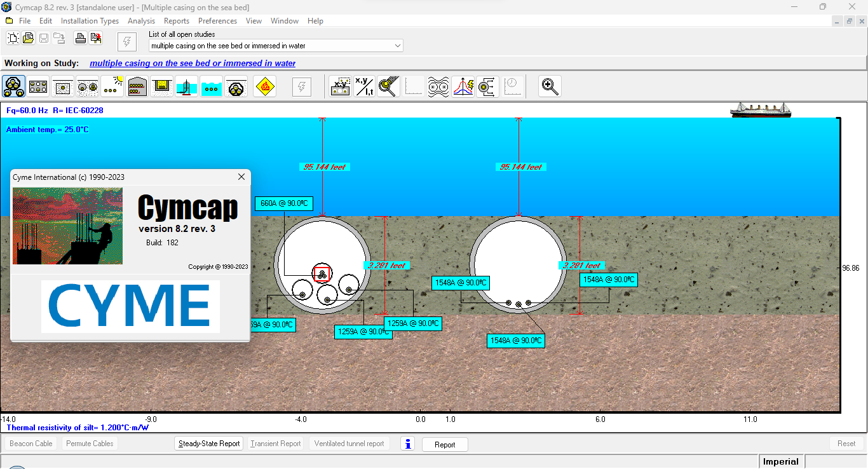868x469 pixels.
Task: Click the red and blue curves with lightning icon
Action: click(x=463, y=86)
